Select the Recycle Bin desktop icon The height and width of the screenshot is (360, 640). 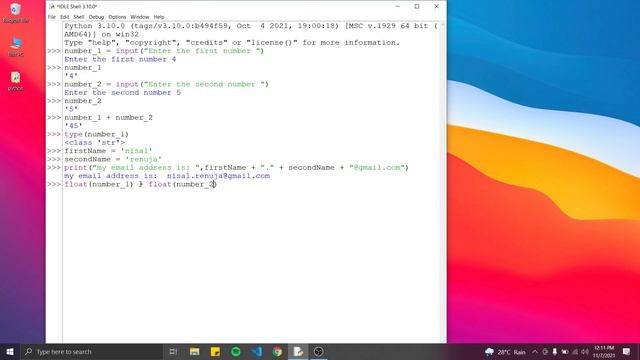click(16, 13)
